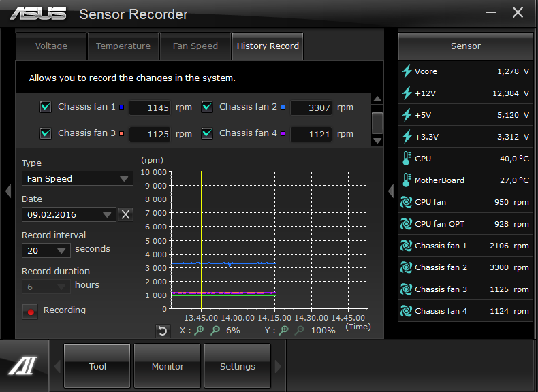The height and width of the screenshot is (392, 538).
Task: Zoom out on the X axis
Action: click(215, 330)
